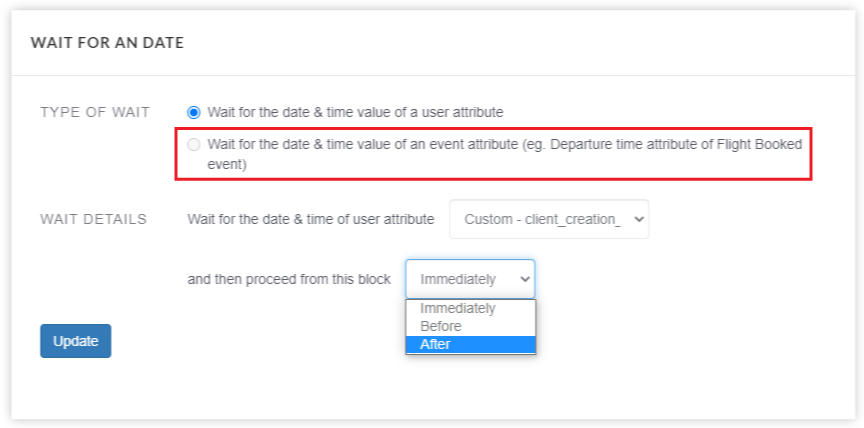Click the word 'event)' on the second label line
Viewport: 864px width, 428px height.
[x=227, y=165]
